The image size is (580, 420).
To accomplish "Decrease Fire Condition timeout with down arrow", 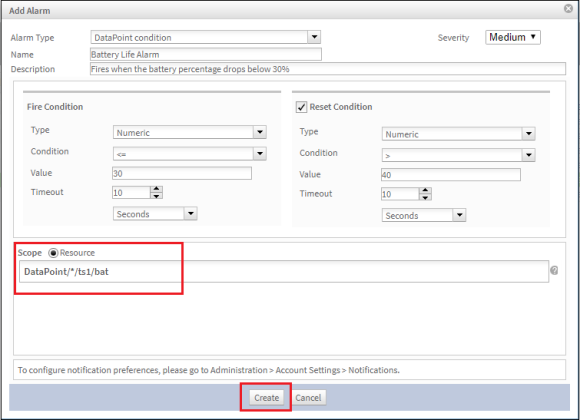I will point(156,196).
